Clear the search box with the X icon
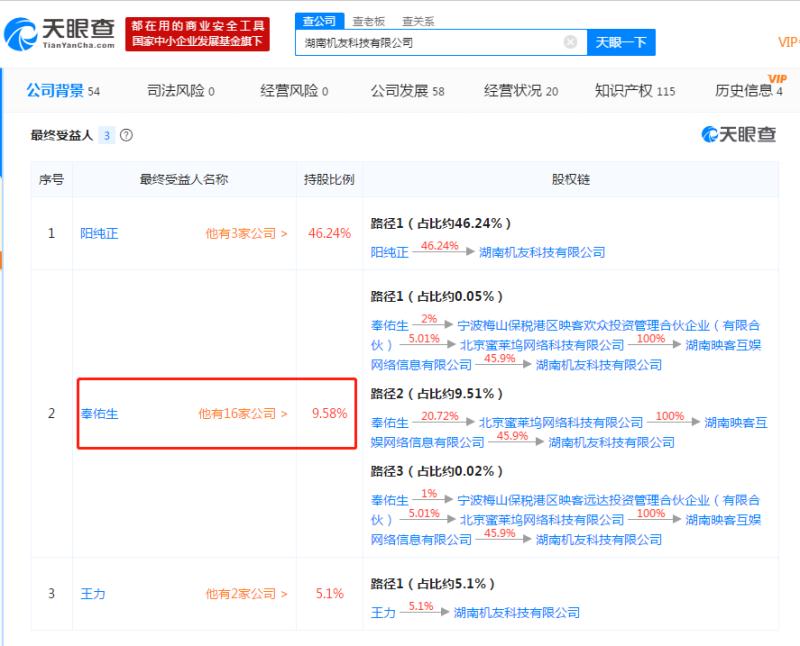 pyautogui.click(x=570, y=42)
